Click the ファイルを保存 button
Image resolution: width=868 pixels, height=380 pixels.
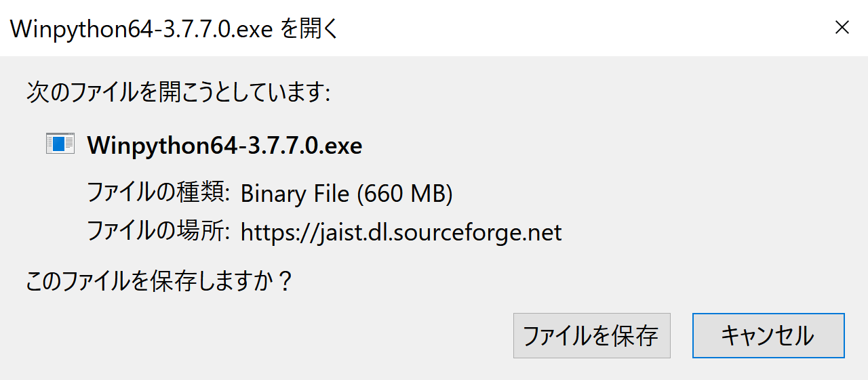tap(591, 335)
